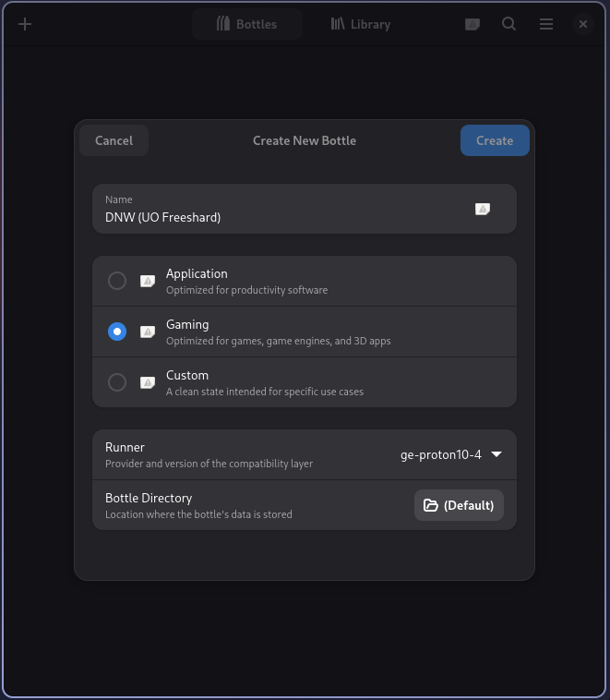610x700 pixels.
Task: Click the warning icon in the Name field
Action: [482, 210]
